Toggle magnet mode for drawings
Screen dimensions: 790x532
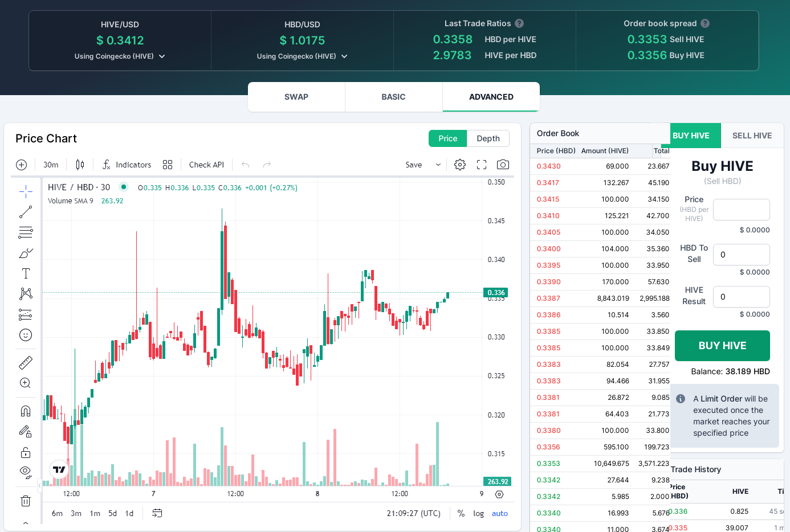(x=26, y=411)
